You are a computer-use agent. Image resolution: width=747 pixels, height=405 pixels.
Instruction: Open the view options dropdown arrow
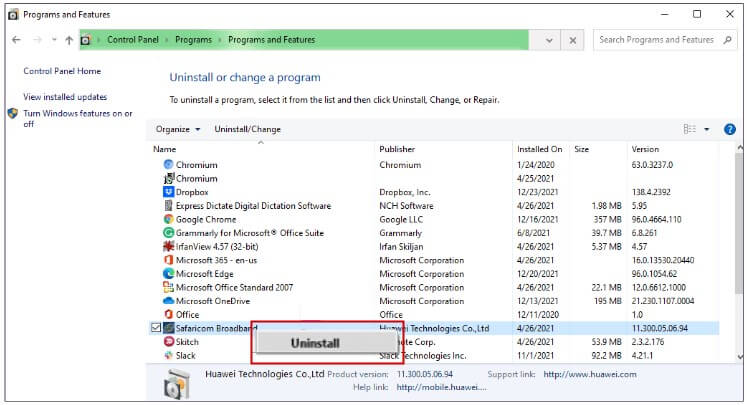tap(707, 129)
